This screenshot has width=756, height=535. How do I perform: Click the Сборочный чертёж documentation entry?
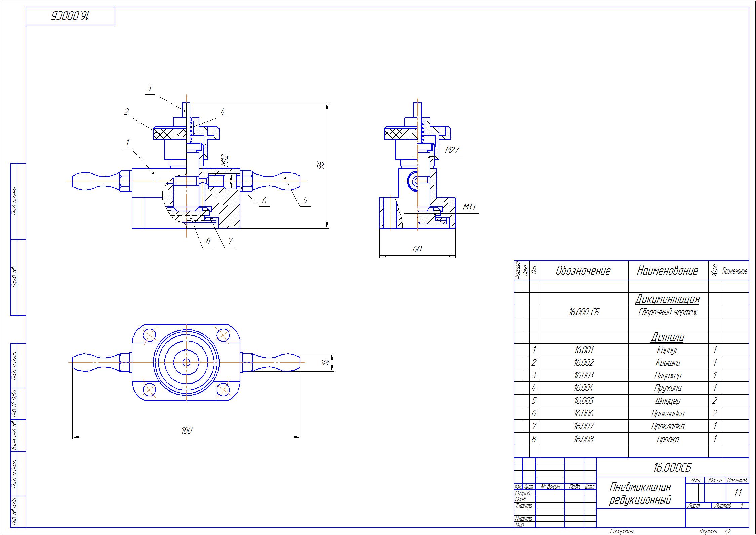click(x=668, y=312)
